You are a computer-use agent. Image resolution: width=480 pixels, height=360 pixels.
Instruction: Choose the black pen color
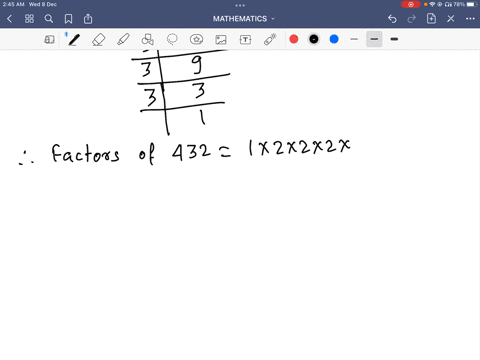(x=314, y=39)
